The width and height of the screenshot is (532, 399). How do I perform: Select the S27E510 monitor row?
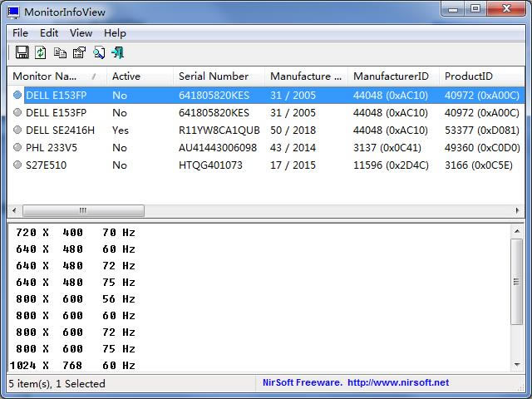coord(266,165)
